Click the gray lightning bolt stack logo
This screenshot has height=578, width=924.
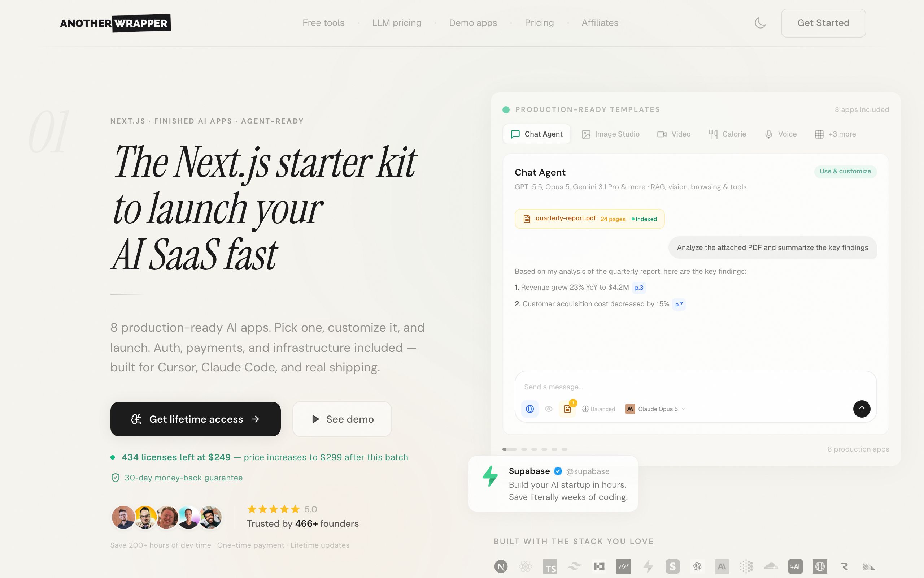(x=648, y=566)
